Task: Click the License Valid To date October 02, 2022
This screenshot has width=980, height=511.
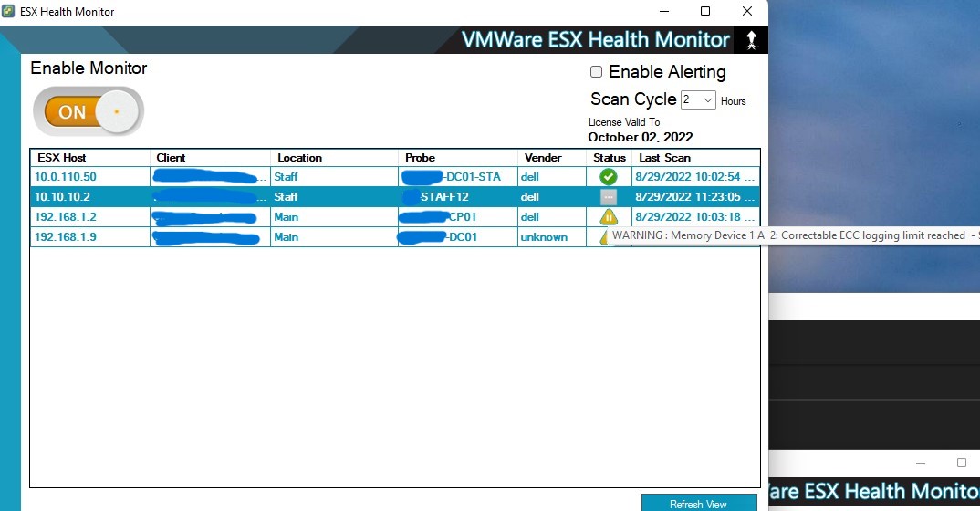Action: 640,137
